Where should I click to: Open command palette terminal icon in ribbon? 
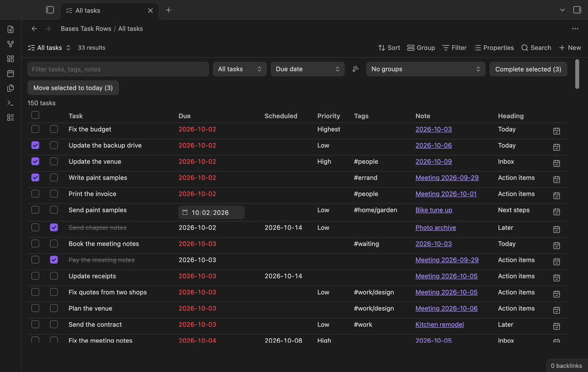pyautogui.click(x=10, y=103)
